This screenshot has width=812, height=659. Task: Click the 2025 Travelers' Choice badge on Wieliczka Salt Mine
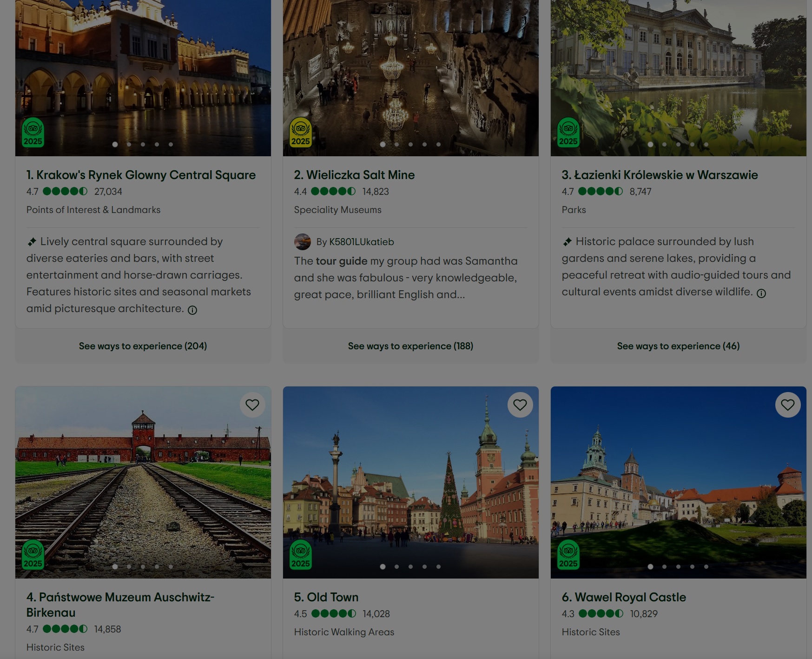(x=301, y=133)
